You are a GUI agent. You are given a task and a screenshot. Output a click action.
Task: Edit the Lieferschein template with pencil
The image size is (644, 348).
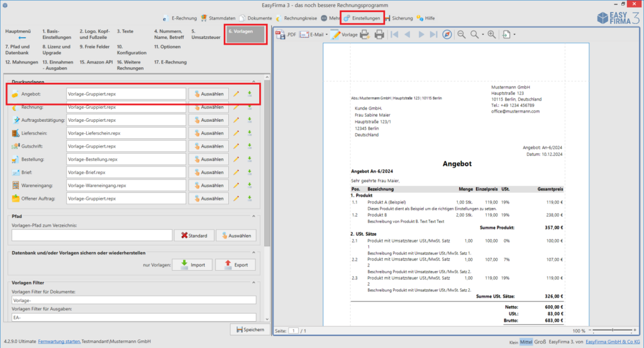(x=236, y=133)
